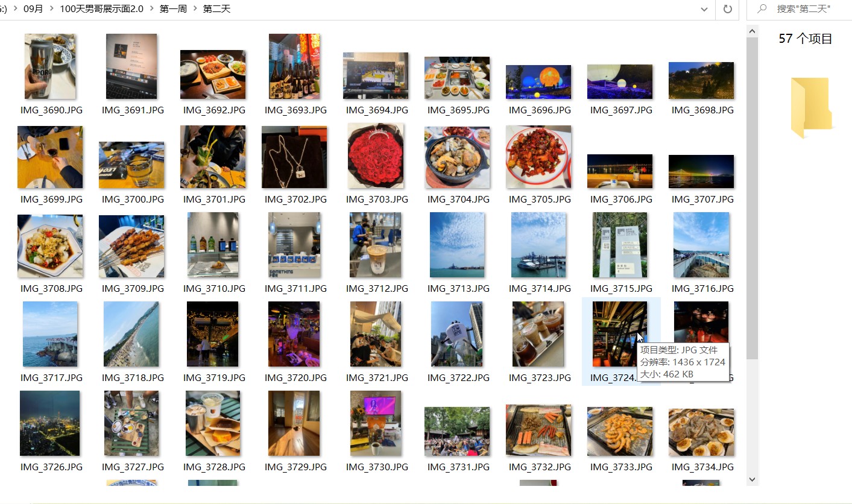Select IMG_3723.JPG drinks flight thumbnail
Viewport: 852px width, 504px height.
538,334
